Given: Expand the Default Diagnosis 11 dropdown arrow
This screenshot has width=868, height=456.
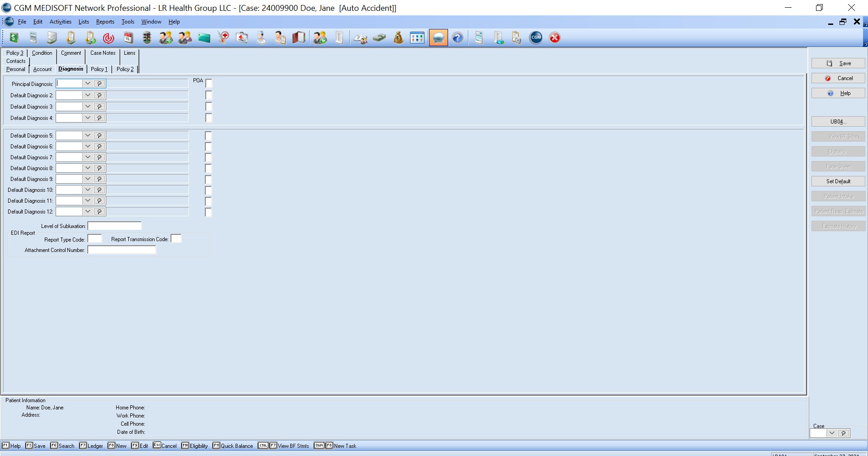Looking at the screenshot, I should click(x=88, y=201).
